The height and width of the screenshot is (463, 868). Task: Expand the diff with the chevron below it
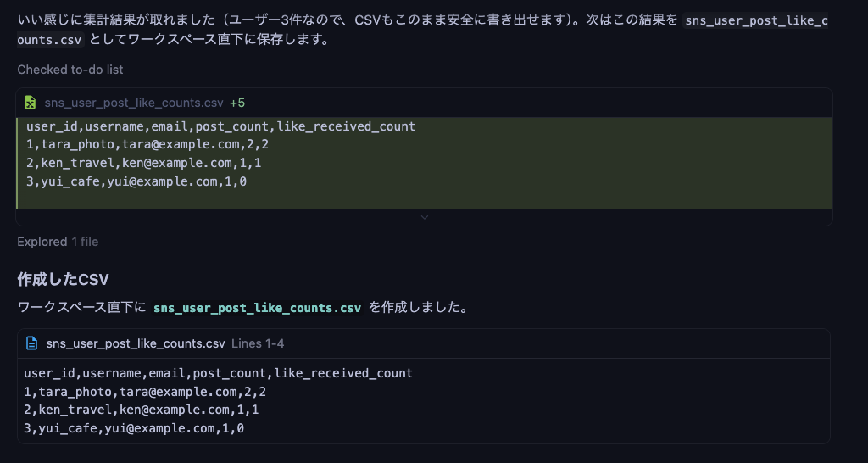point(424,218)
